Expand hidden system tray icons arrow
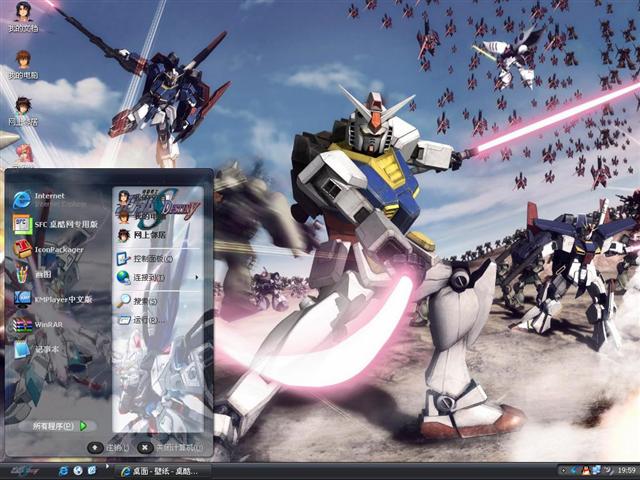The height and width of the screenshot is (480, 640). tap(563, 471)
